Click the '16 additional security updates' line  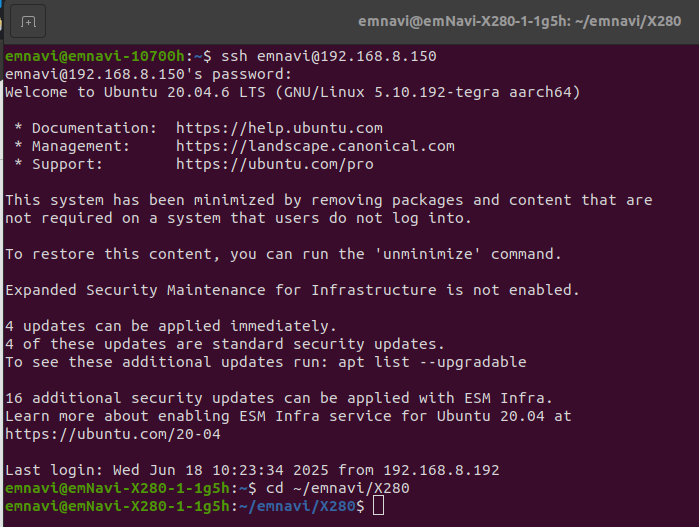tap(279, 398)
